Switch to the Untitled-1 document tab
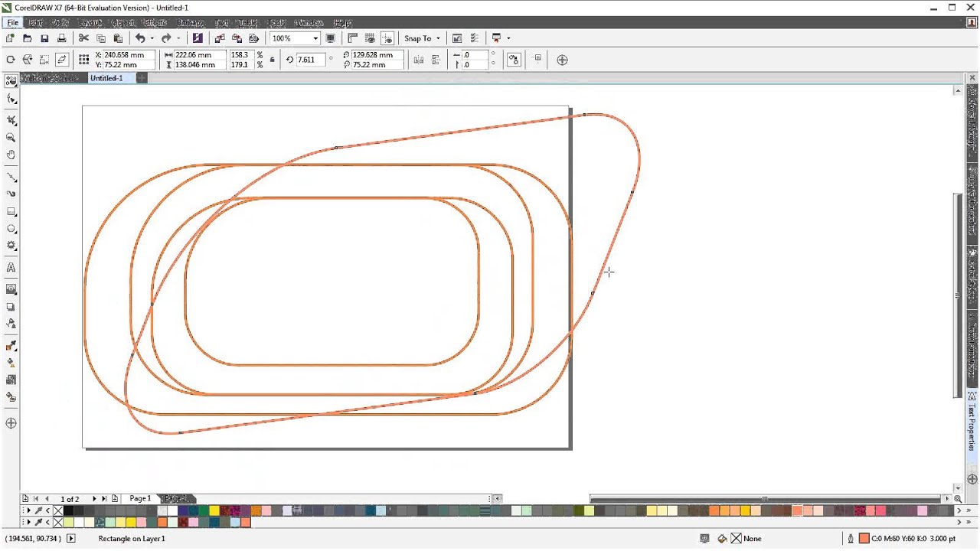Viewport: 980px width, 551px height. (106, 78)
